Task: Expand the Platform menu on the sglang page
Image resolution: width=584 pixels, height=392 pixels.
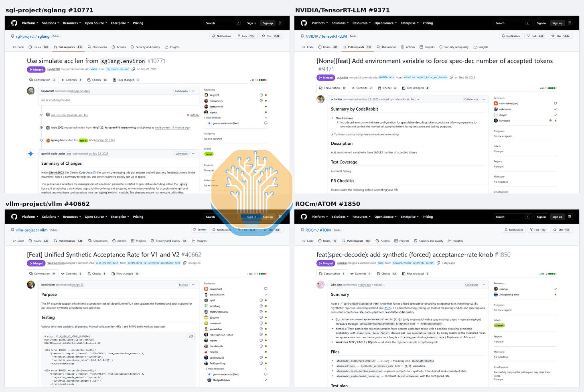Action: (29, 23)
